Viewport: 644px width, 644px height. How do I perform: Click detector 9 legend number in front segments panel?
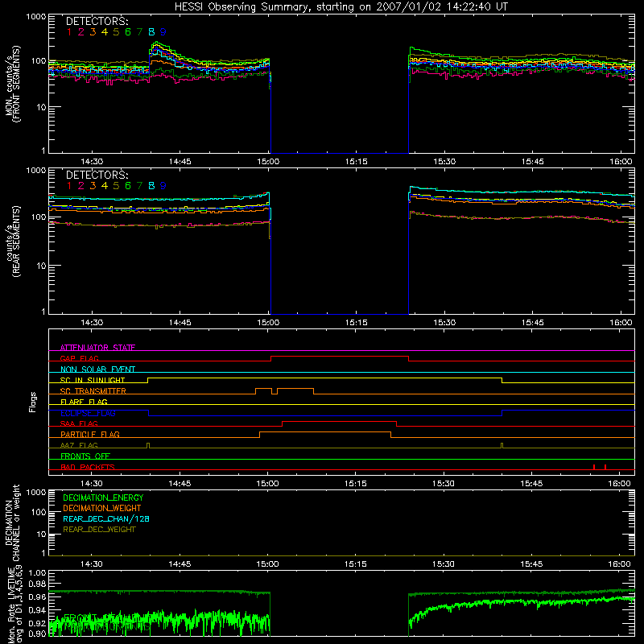point(163,32)
